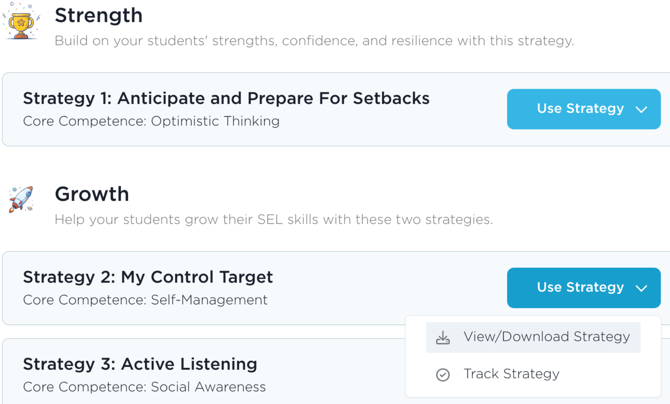Screen dimensions: 670x404
Task: Choose Track Strategy from the dropdown menu
Action: pos(511,374)
